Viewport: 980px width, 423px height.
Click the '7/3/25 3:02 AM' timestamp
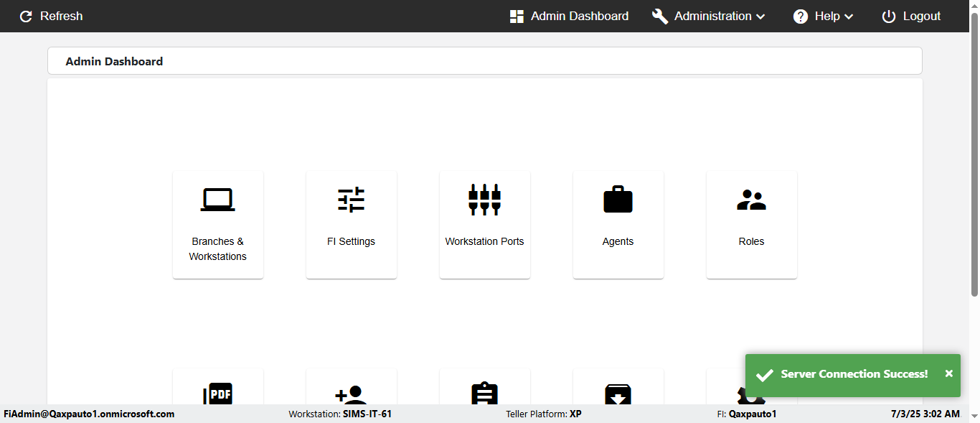click(925, 414)
